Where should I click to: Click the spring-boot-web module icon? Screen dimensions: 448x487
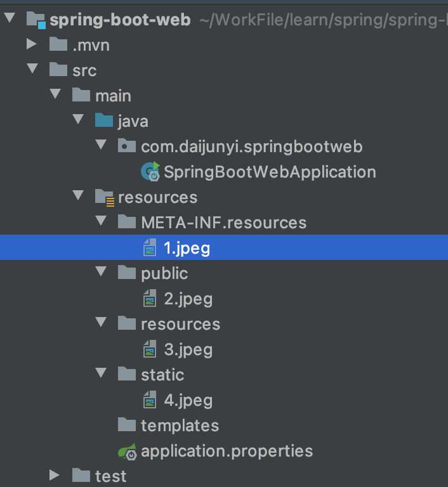pos(36,20)
